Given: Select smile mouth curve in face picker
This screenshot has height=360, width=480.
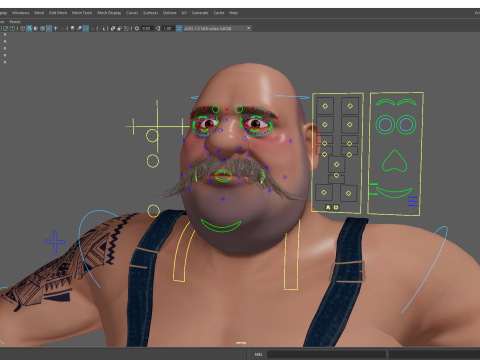Looking at the screenshot, I should click(394, 193).
